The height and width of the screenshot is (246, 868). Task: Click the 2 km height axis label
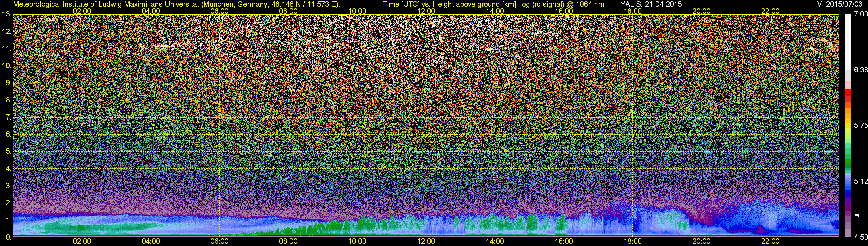pyautogui.click(x=8, y=203)
